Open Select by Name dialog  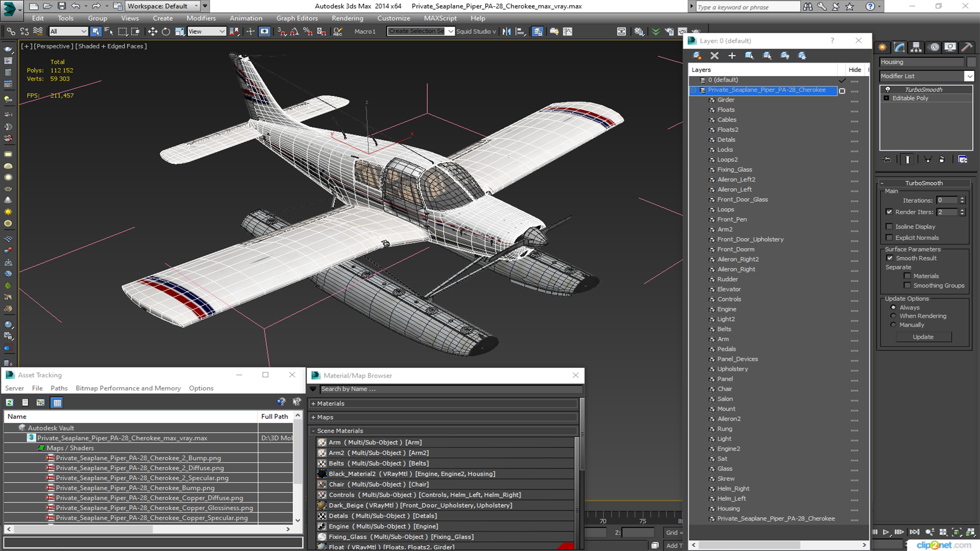point(109,32)
